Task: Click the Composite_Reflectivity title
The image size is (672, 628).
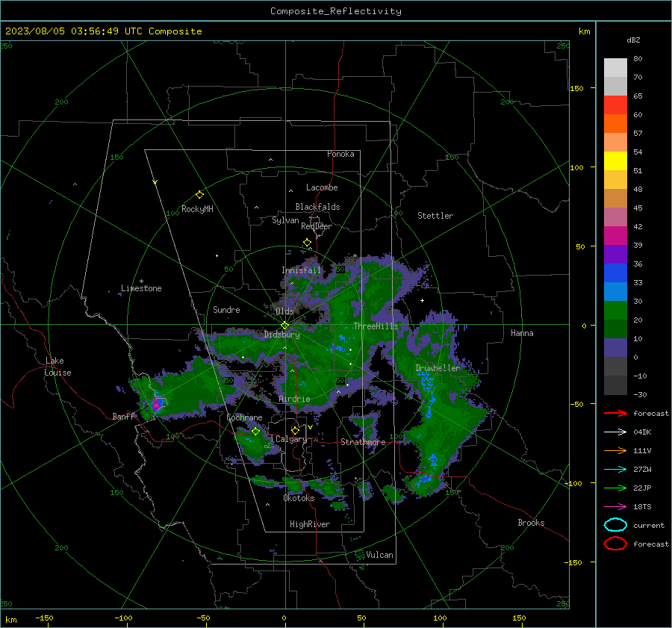Action: (x=336, y=11)
